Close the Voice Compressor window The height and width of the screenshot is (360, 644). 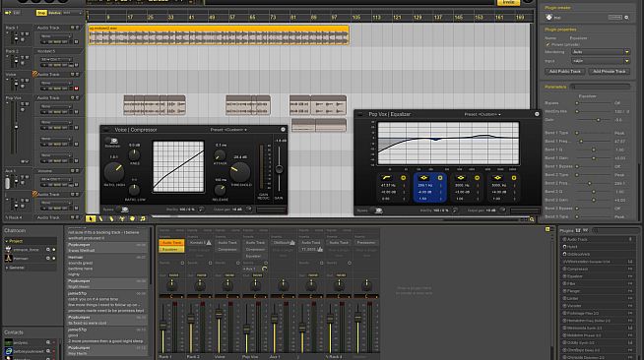click(x=283, y=130)
